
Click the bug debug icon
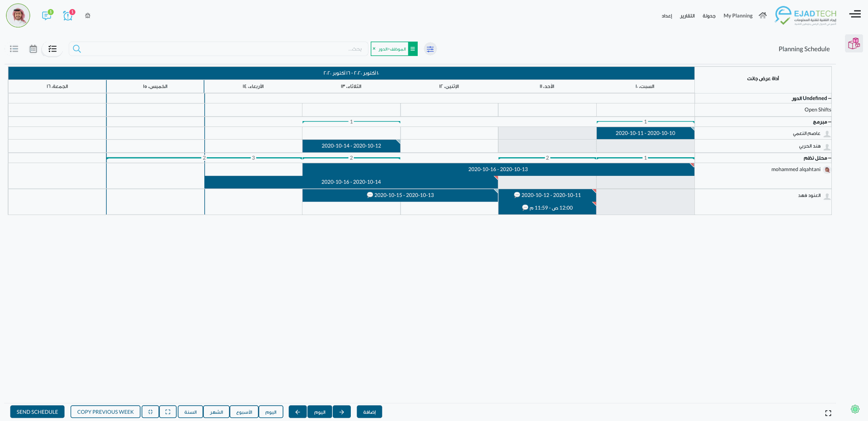click(x=88, y=16)
